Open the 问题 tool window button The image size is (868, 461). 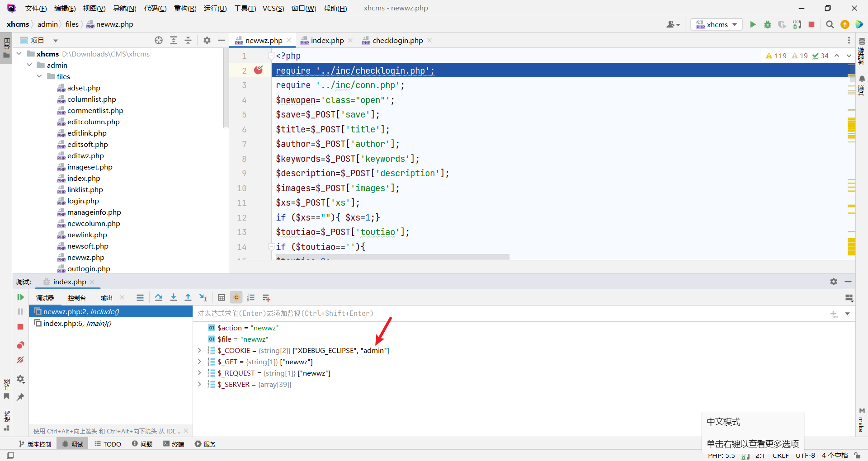pyautogui.click(x=142, y=444)
